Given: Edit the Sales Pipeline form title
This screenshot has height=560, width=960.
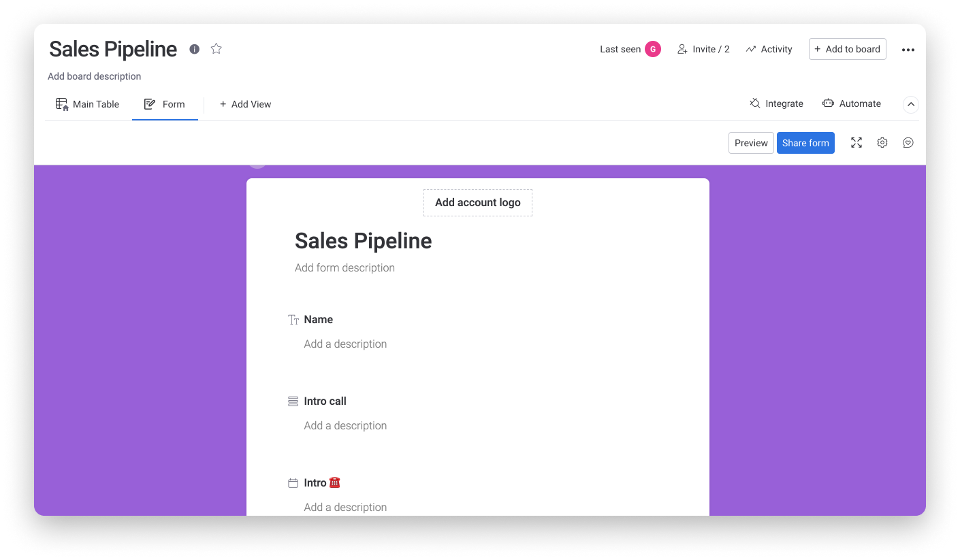Looking at the screenshot, I should tap(363, 241).
